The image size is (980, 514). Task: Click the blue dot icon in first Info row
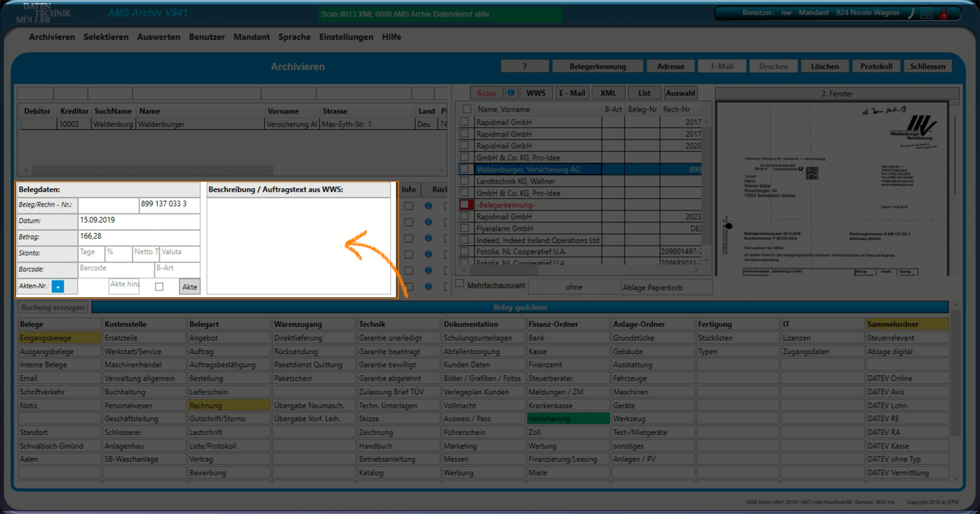(428, 206)
